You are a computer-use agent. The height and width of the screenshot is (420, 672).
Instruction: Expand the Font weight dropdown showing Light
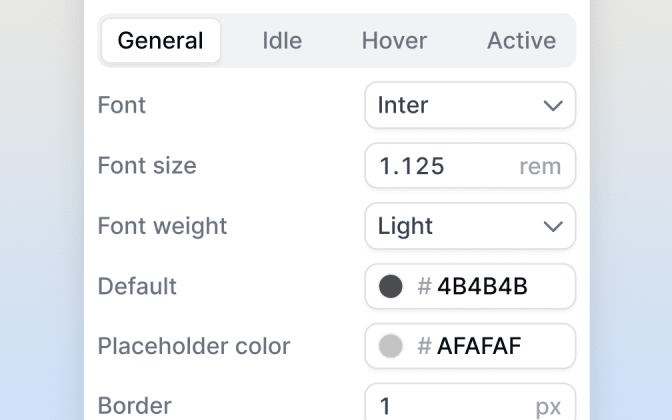[x=470, y=226]
